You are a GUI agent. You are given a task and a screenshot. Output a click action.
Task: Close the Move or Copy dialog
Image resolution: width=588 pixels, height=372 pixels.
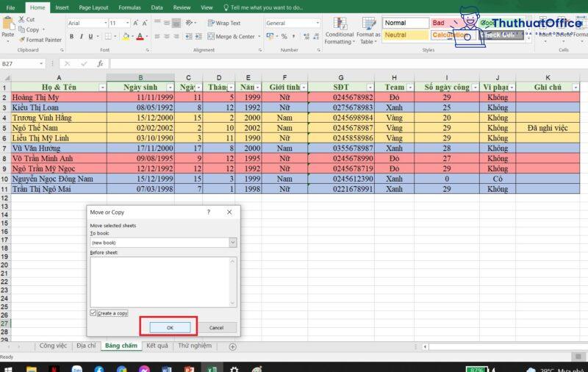click(229, 212)
